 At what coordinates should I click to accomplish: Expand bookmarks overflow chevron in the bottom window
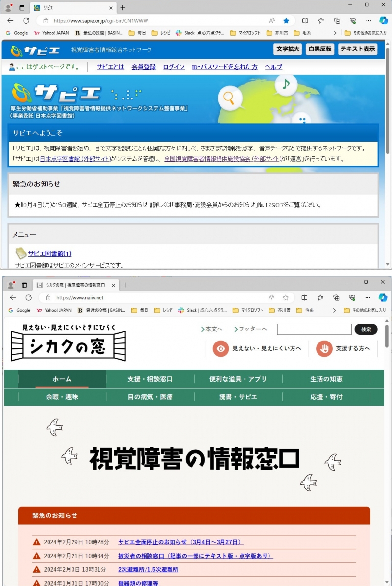point(335,310)
